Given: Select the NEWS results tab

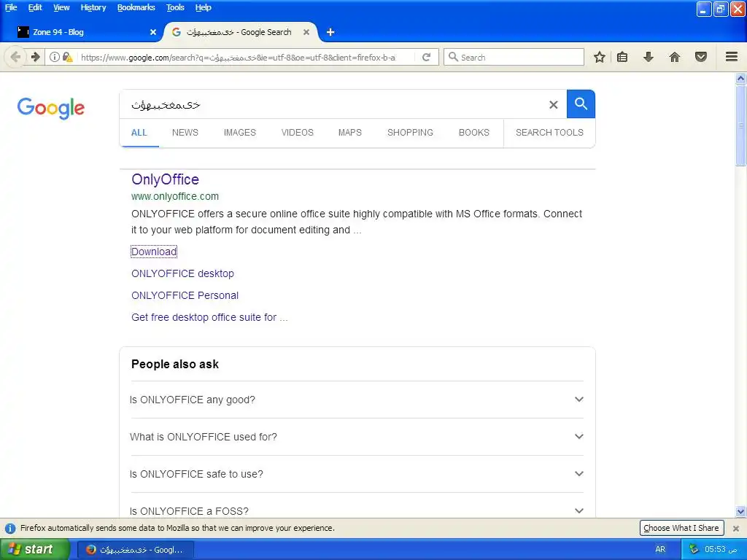Looking at the screenshot, I should point(185,133).
